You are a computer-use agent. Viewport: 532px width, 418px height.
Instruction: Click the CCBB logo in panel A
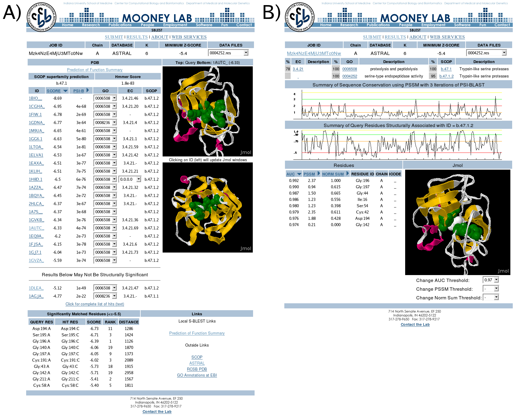41,17
